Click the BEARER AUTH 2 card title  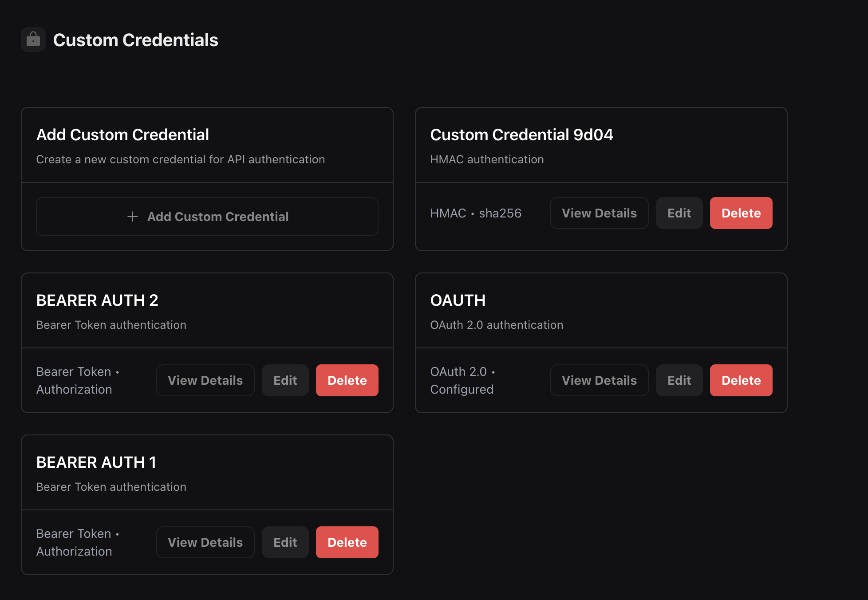[x=97, y=300]
